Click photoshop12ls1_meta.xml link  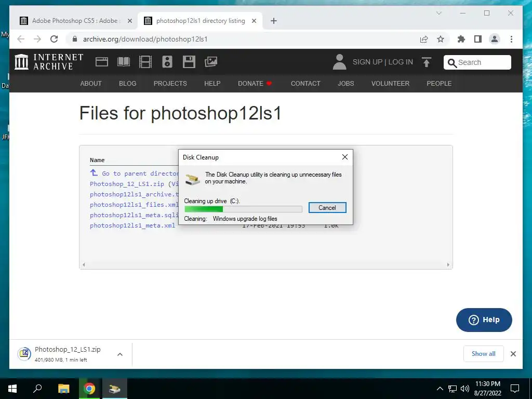click(132, 225)
